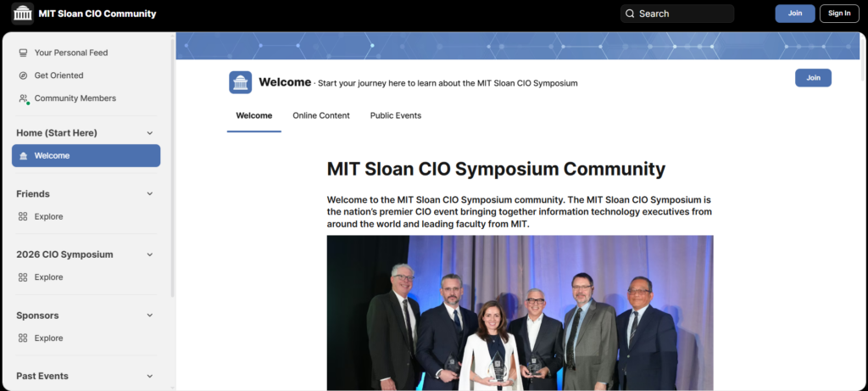Click the Friends section label
This screenshot has width=868, height=391.
click(x=33, y=194)
